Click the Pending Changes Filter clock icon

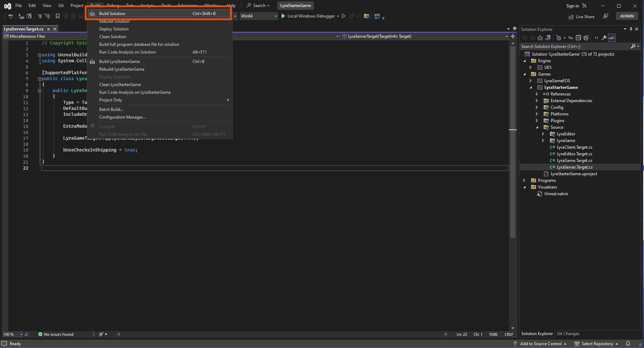coord(559,38)
